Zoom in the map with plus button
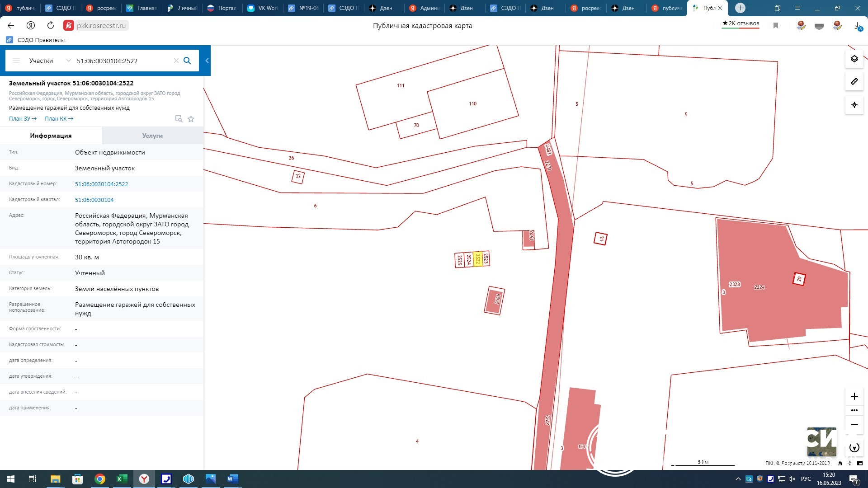 coord(854,396)
